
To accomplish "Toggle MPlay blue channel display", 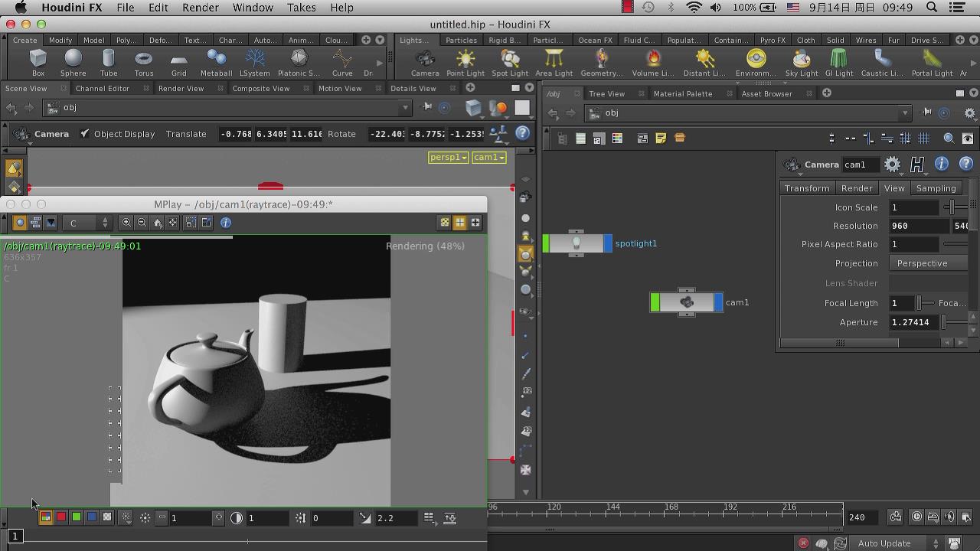I will (92, 517).
